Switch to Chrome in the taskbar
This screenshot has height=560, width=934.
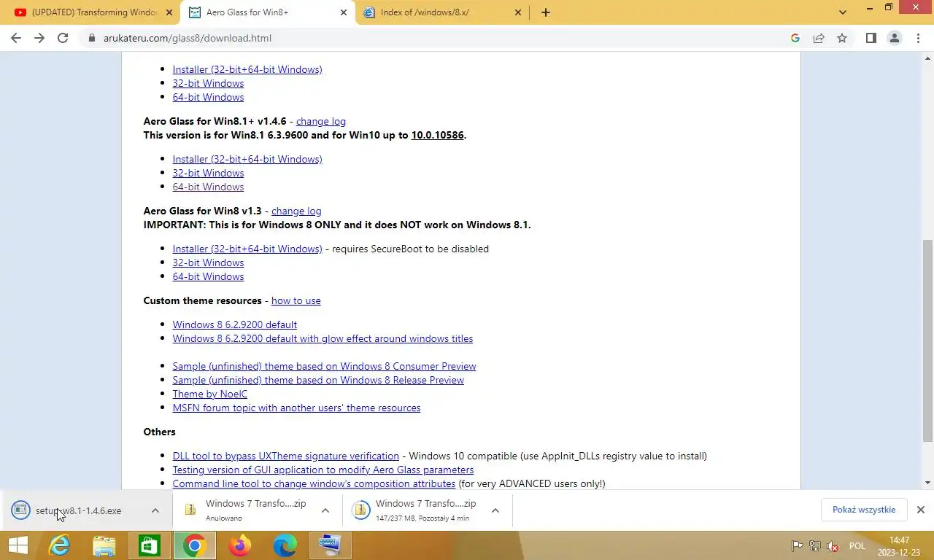[195, 545]
